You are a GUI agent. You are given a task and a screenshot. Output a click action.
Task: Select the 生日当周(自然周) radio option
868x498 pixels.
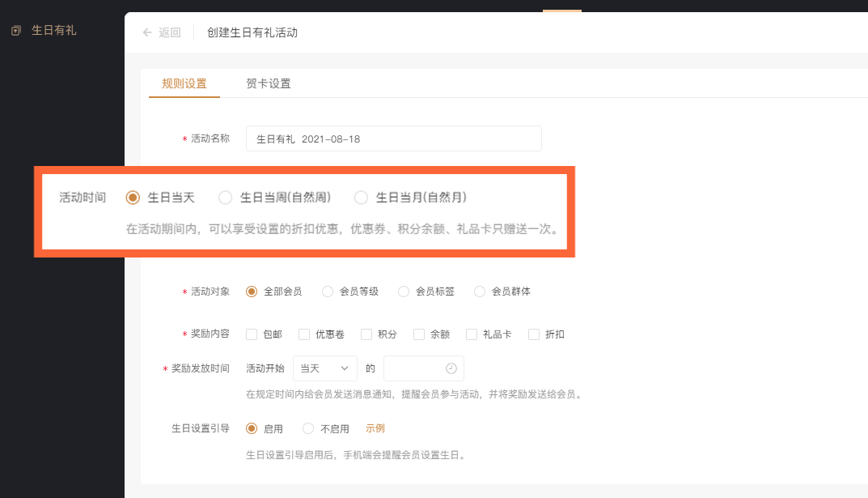coord(225,198)
